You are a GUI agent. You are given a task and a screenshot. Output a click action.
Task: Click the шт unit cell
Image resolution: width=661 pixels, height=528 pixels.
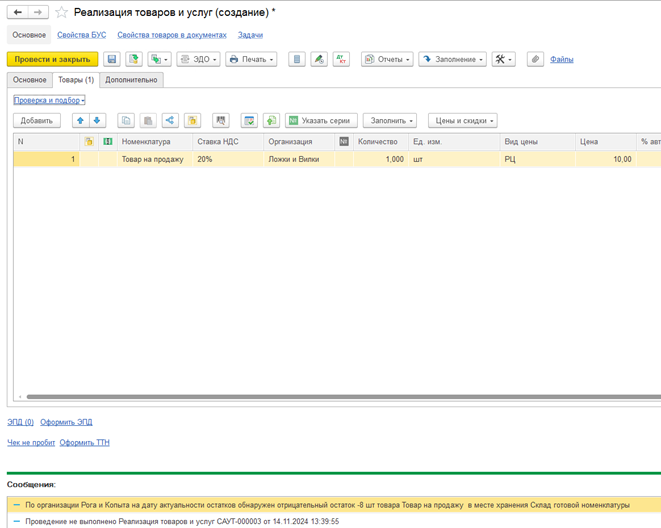(454, 159)
